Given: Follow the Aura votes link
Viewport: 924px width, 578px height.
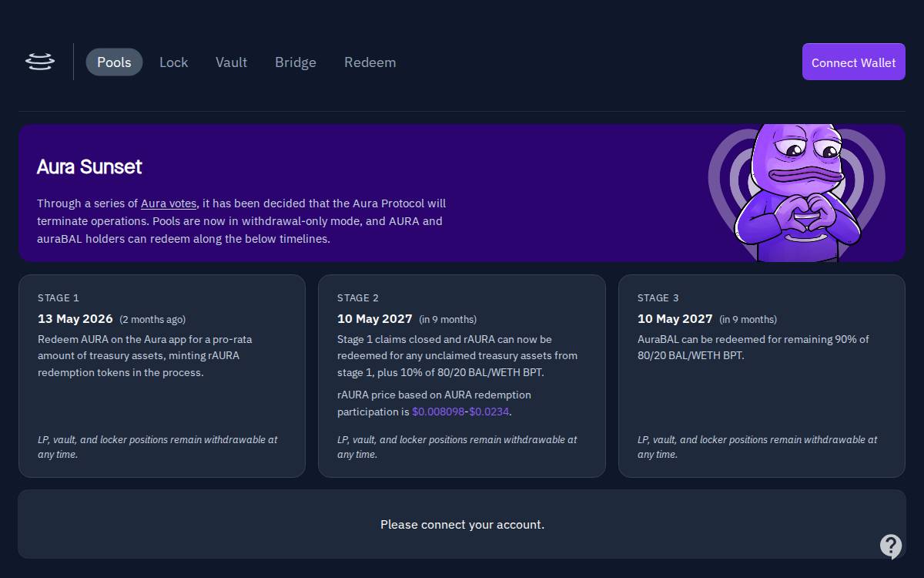Looking at the screenshot, I should click(x=169, y=203).
